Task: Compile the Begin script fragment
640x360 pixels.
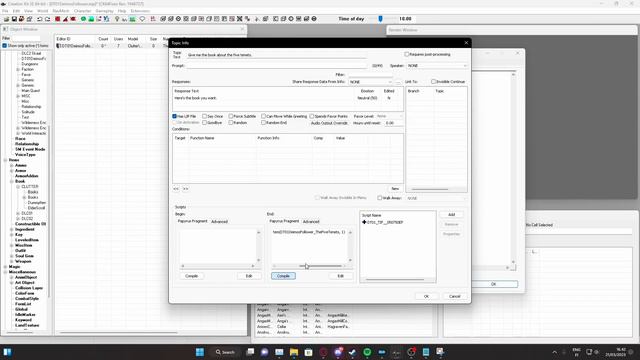Action: click(191, 276)
